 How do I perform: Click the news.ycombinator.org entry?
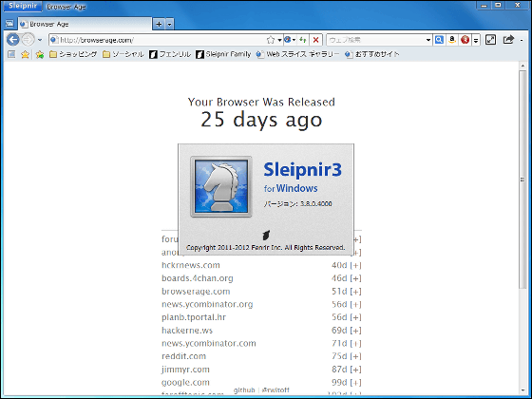point(207,304)
